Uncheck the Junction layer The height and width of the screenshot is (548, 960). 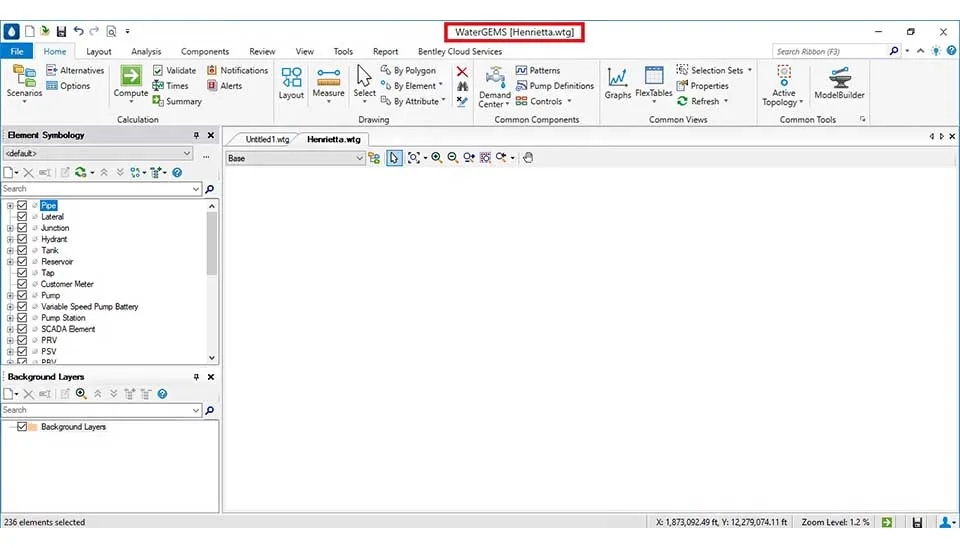click(22, 228)
